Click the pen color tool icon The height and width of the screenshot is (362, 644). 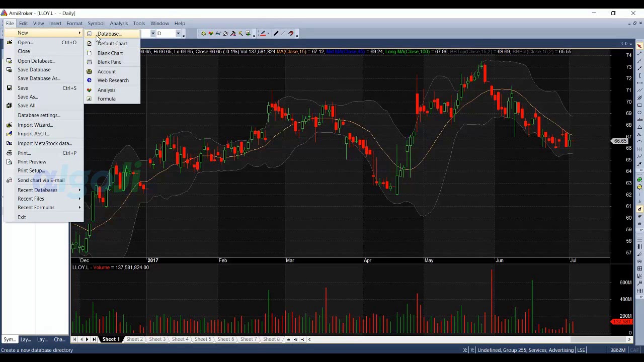pyautogui.click(x=263, y=34)
